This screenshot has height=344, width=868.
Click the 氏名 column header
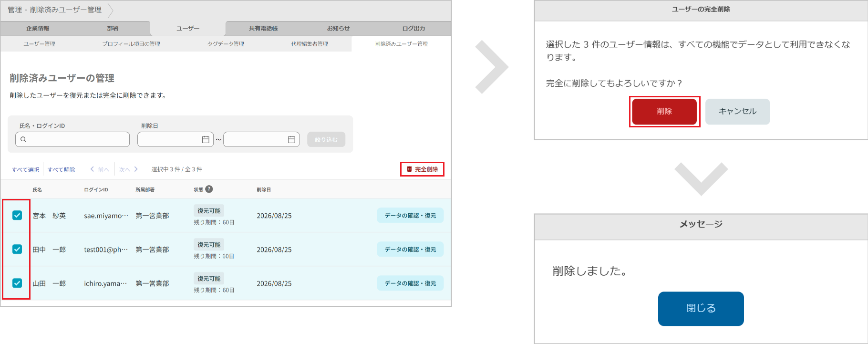pos(37,189)
